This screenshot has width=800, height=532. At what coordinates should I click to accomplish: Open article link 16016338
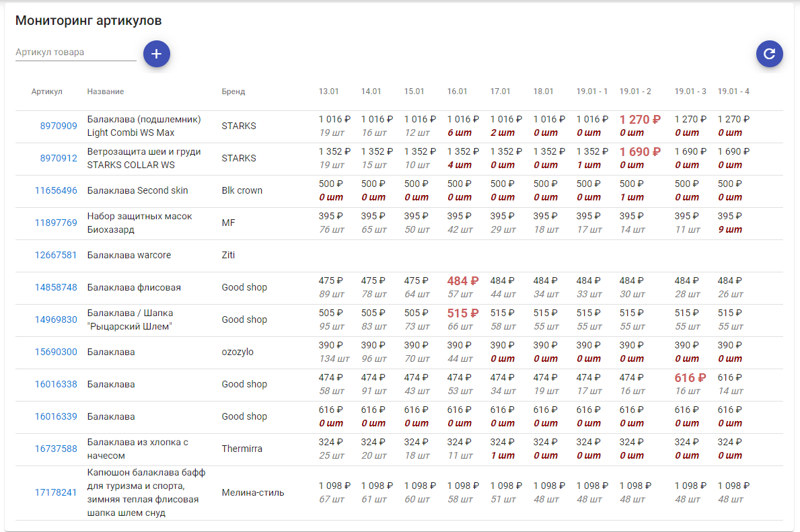click(x=56, y=384)
